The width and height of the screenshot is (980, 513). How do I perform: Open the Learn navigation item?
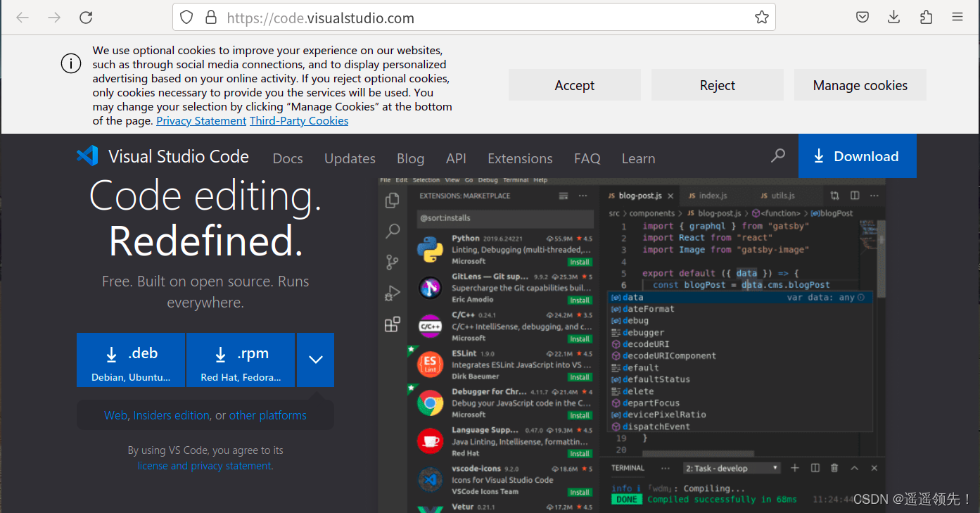point(638,158)
